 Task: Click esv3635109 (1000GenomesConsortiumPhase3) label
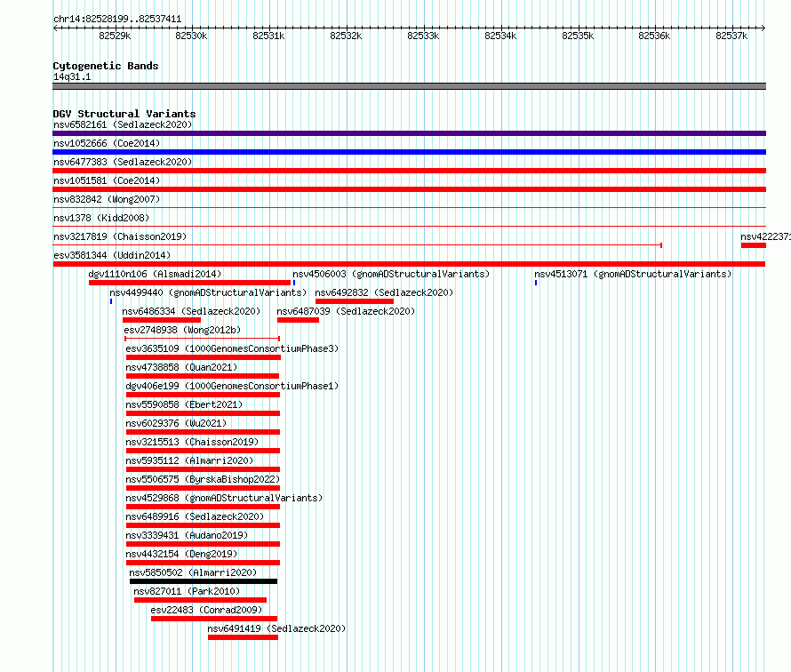pos(232,348)
